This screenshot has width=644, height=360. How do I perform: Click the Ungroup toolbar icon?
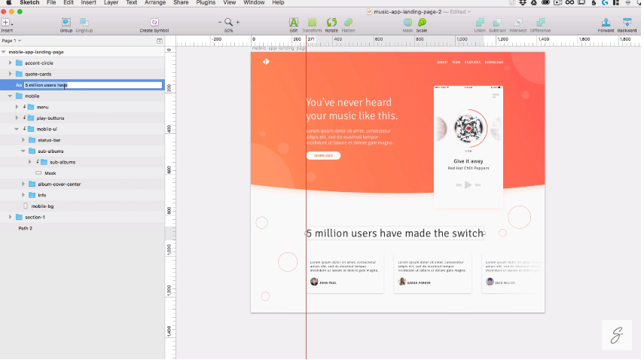point(84,22)
